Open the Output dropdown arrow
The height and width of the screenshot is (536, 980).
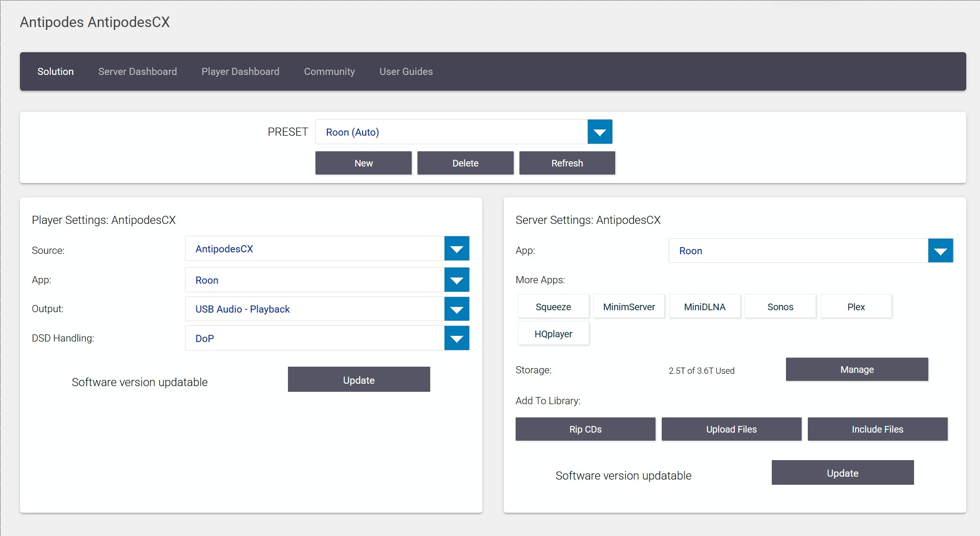point(456,309)
